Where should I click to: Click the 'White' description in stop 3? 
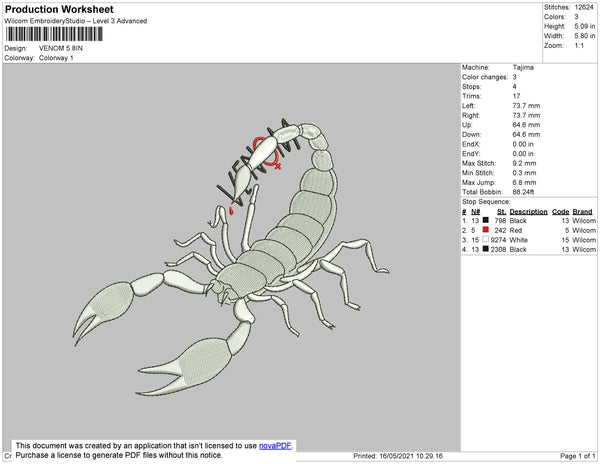click(x=518, y=240)
